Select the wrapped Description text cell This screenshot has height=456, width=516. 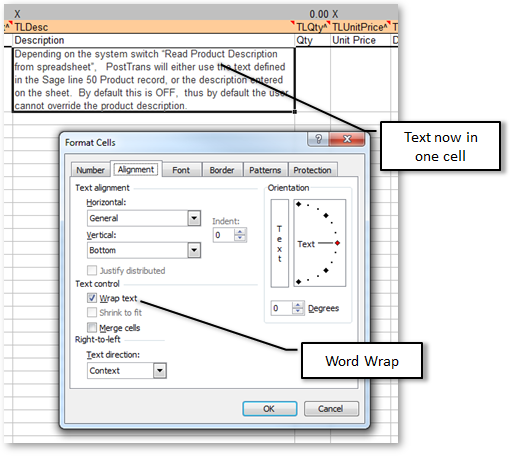click(x=154, y=80)
